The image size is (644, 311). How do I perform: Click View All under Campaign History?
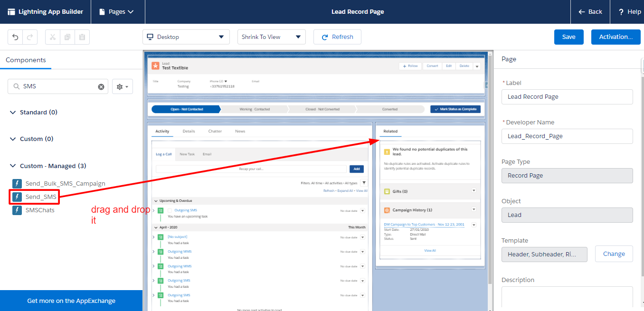click(430, 250)
